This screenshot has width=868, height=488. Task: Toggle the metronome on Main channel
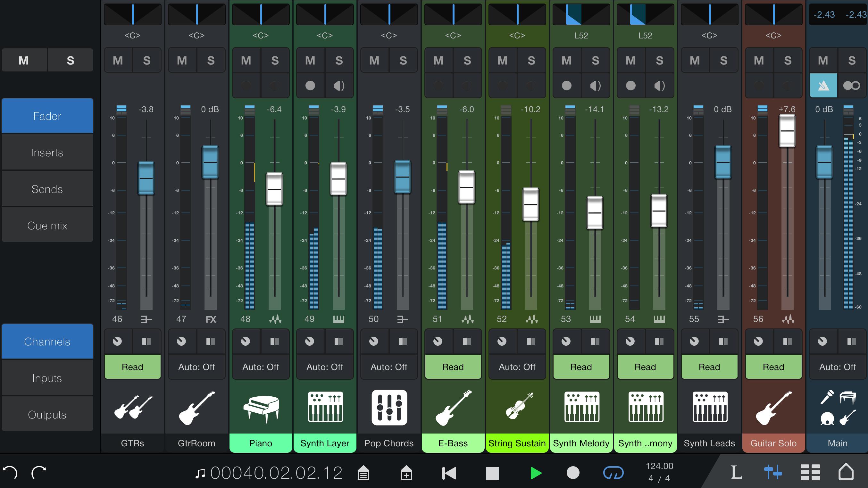(x=823, y=86)
